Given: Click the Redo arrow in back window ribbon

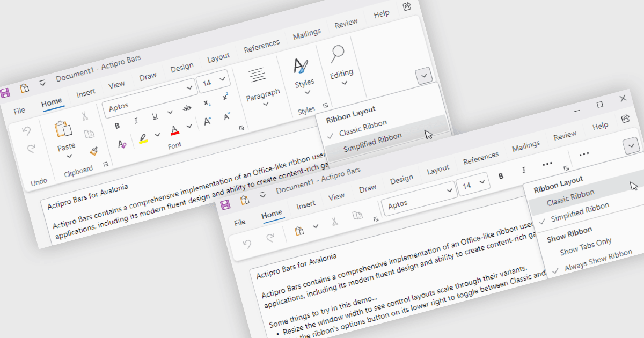Looking at the screenshot, I should pyautogui.click(x=31, y=148).
